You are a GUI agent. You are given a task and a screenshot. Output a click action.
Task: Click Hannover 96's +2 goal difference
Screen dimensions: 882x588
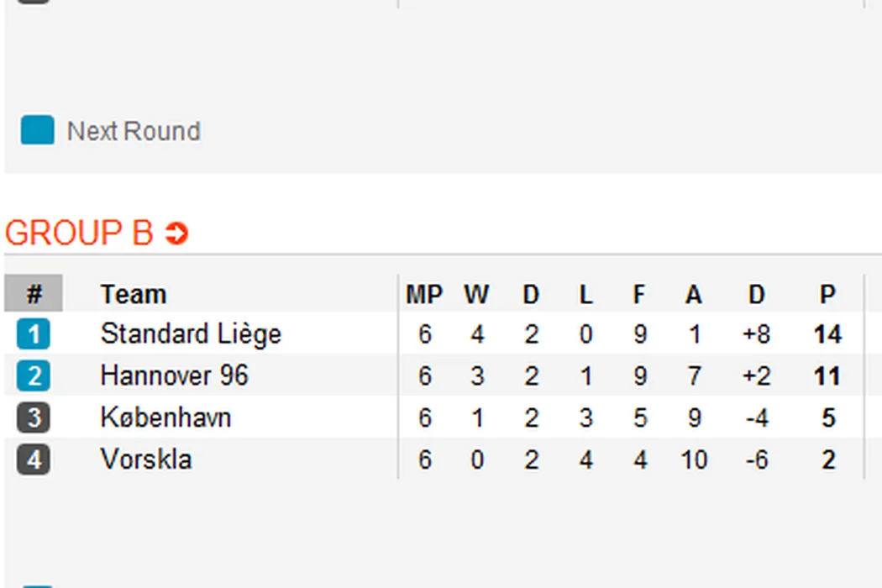(x=756, y=375)
